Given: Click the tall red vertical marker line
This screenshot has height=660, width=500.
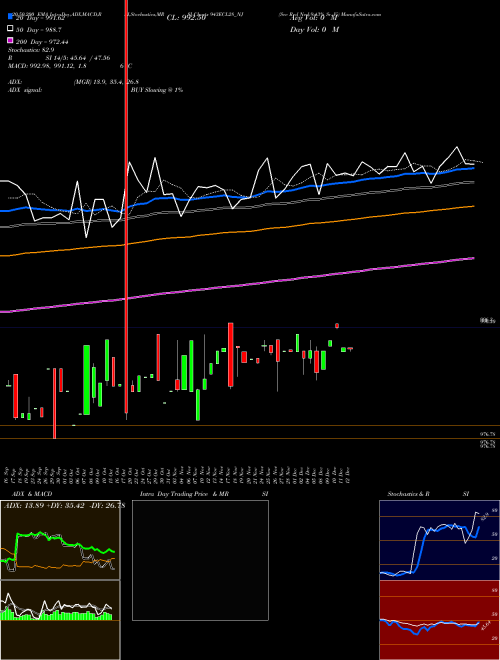Looking at the screenshot, I should [126, 206].
